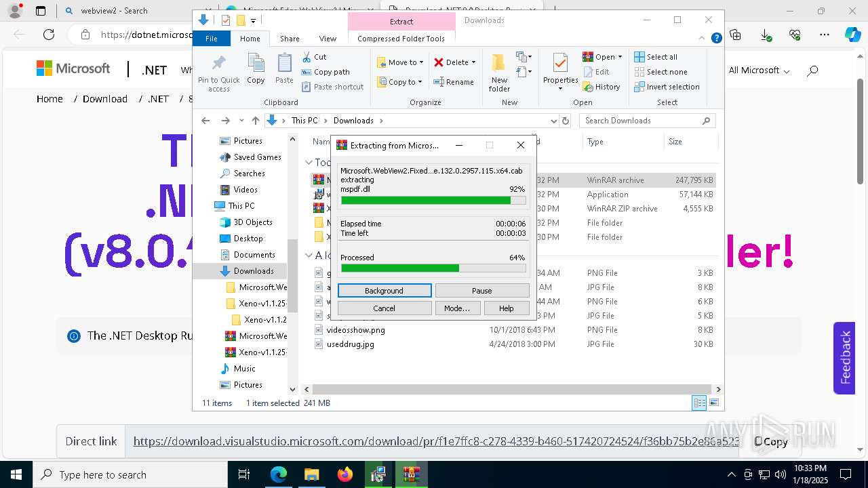Screen dimensions: 868x488
Task: Open recent locations dropdown arrow
Action: [241, 121]
